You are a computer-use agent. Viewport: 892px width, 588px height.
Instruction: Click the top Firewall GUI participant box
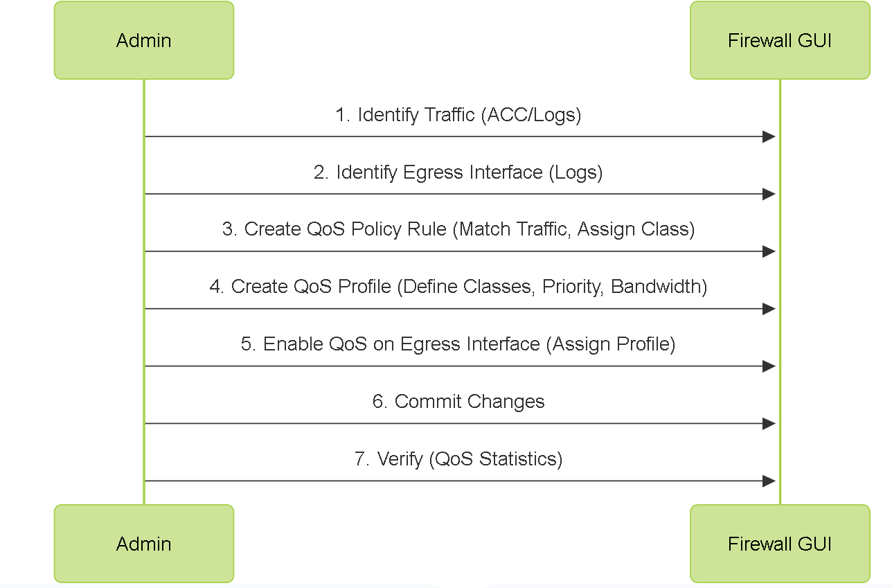pos(780,40)
